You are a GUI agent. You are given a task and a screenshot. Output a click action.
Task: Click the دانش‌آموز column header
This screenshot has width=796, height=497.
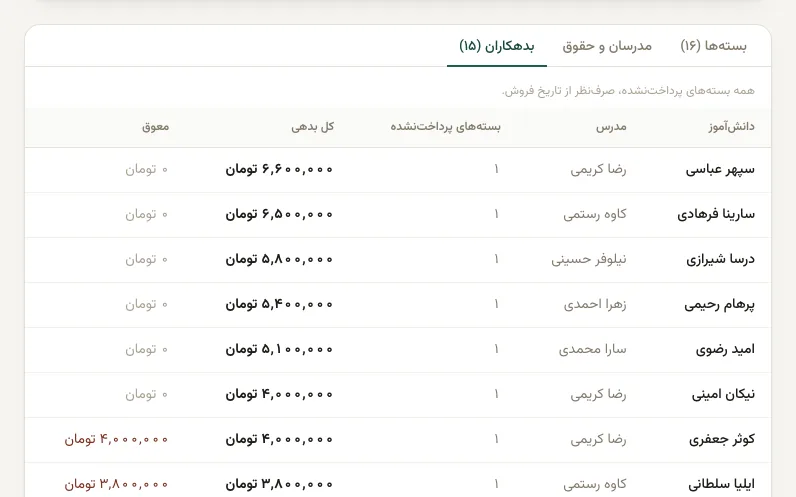(732, 127)
